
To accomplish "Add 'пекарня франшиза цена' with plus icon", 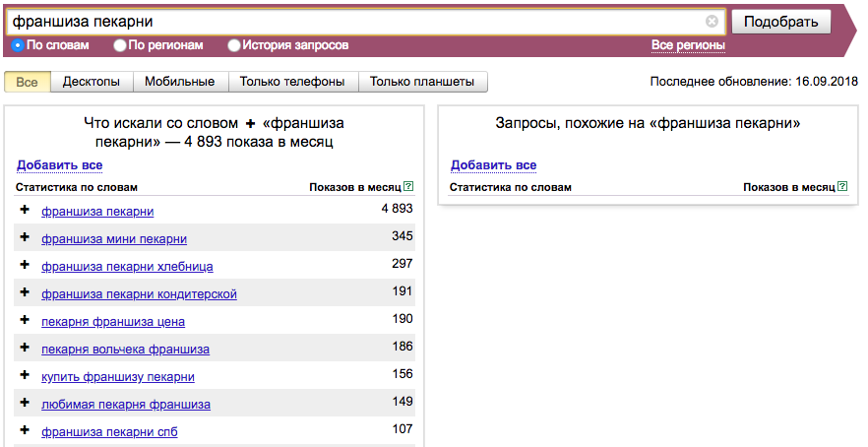I will click(25, 320).
